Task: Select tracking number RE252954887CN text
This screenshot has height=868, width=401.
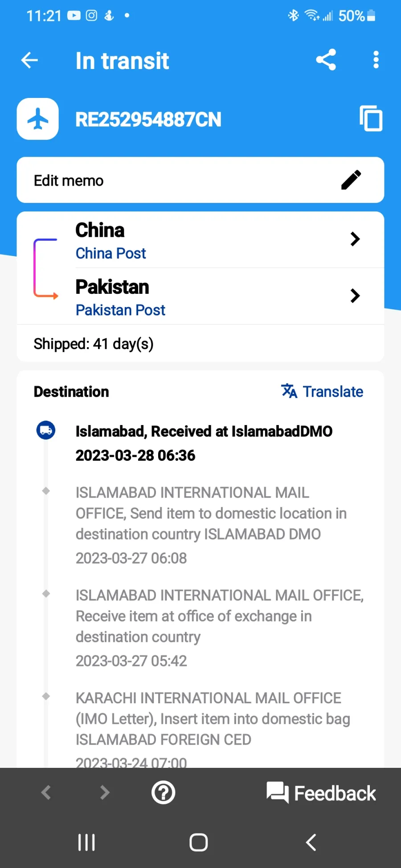Action: [148, 119]
